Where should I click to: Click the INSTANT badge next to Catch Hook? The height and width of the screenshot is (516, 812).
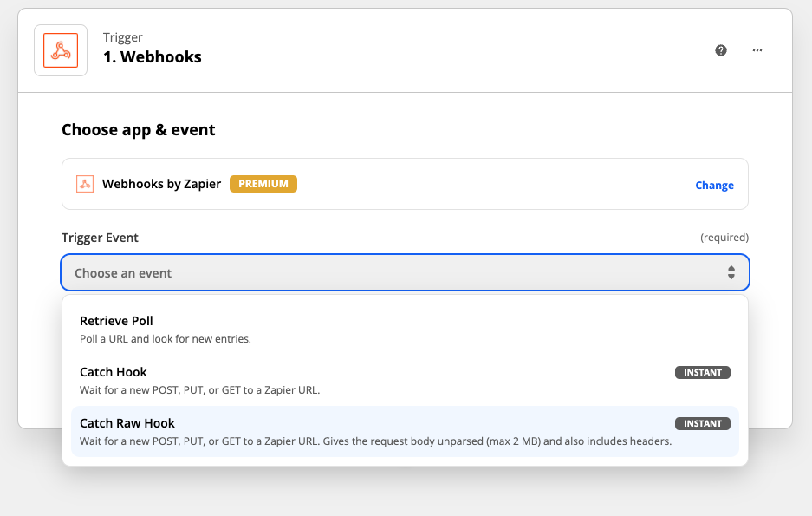(702, 373)
